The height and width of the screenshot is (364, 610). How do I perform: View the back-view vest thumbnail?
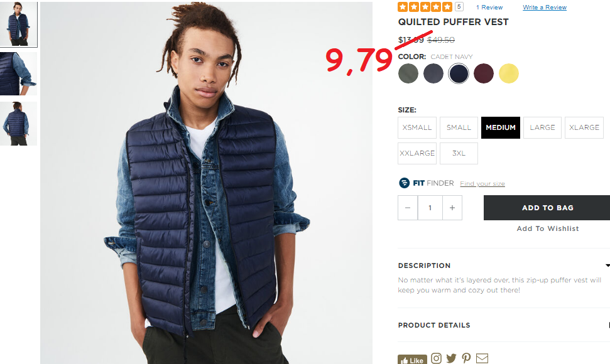coord(18,124)
